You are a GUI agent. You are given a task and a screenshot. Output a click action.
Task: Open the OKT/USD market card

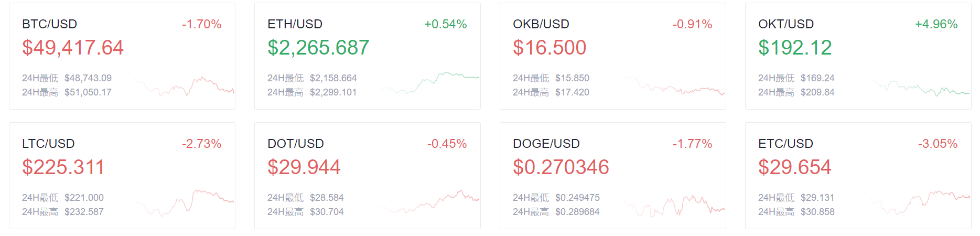click(x=858, y=56)
